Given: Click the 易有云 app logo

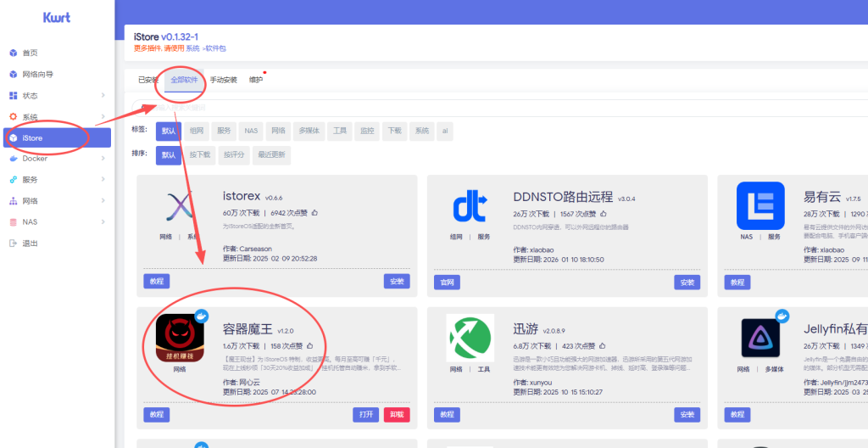Looking at the screenshot, I should tap(760, 205).
